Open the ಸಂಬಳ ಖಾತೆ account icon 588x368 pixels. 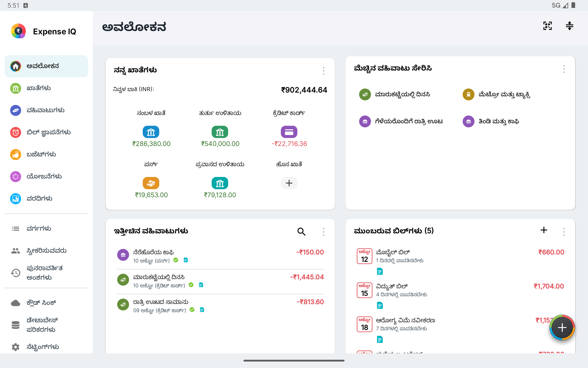(151, 132)
